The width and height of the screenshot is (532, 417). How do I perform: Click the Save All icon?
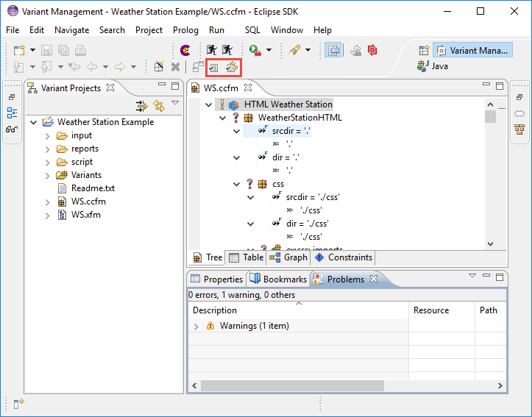coord(63,50)
